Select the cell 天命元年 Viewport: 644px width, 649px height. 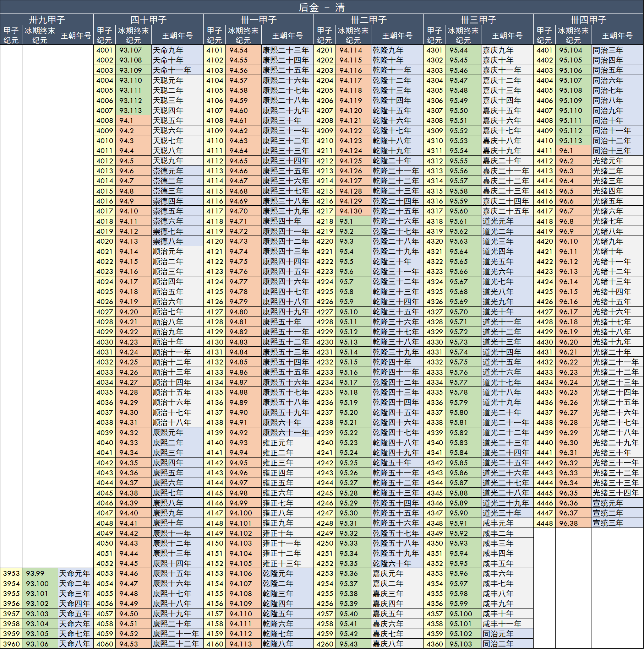[x=76, y=573]
